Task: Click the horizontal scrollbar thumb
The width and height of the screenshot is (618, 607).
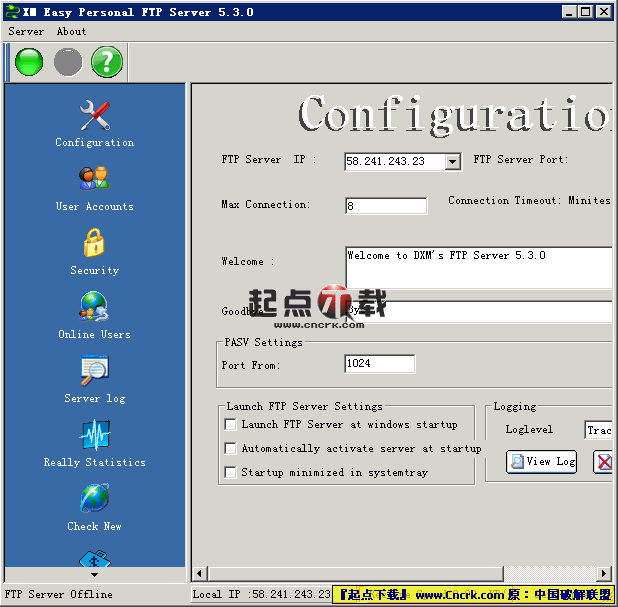Action: point(356,573)
